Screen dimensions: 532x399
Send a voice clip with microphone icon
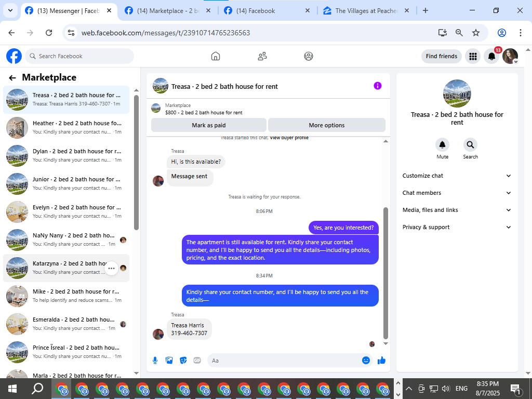(155, 361)
